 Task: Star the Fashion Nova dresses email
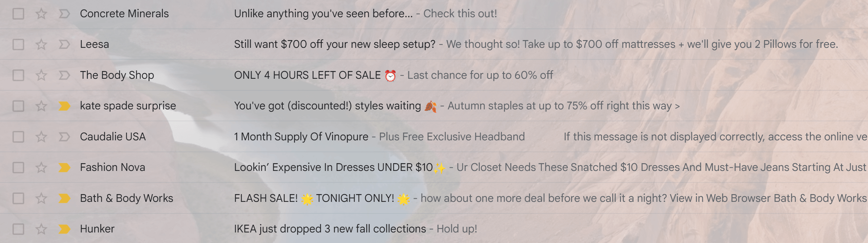(x=41, y=167)
